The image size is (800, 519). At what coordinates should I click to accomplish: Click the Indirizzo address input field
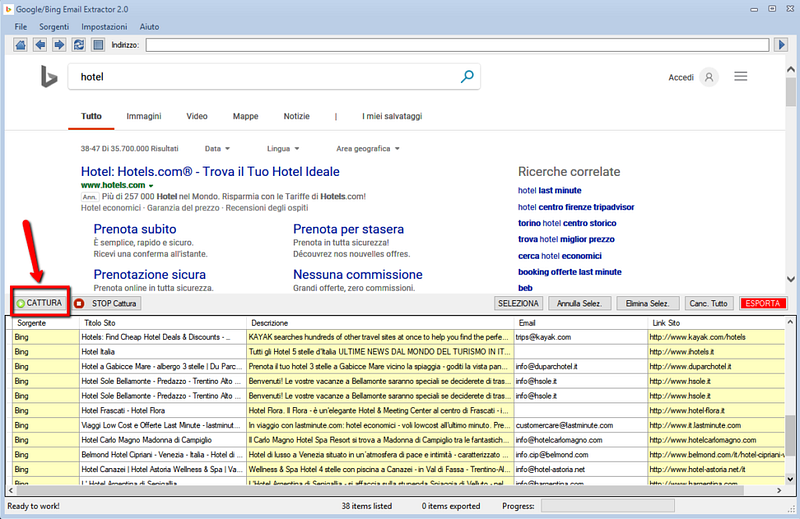458,45
